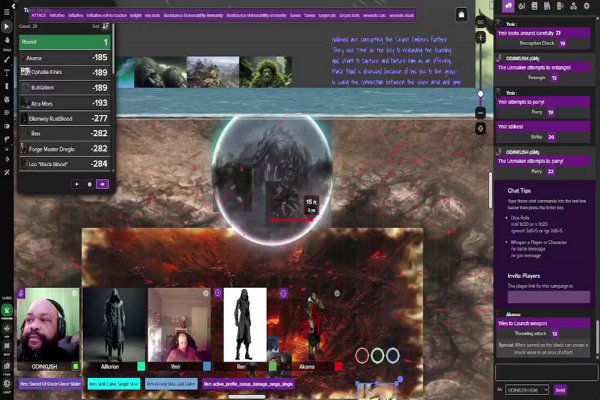Click Alkorian's teal color swatch

141,367
